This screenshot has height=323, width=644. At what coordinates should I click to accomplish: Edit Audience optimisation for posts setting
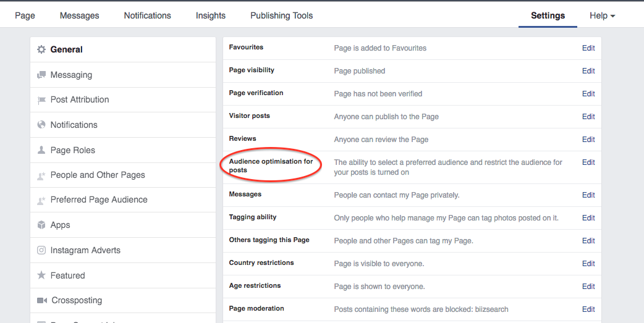pos(588,162)
